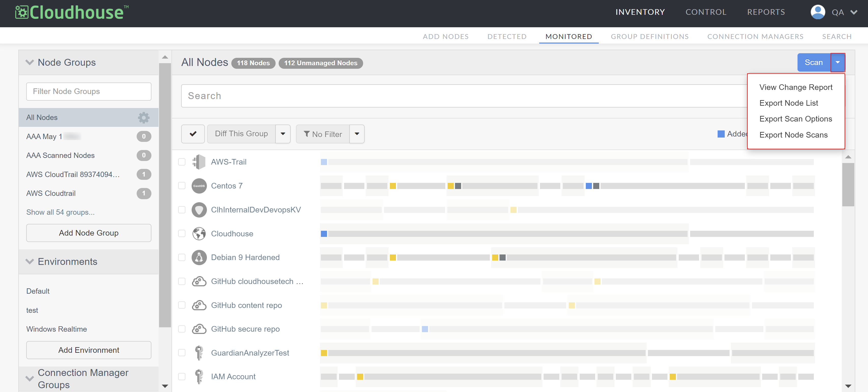Switch to the Reports top menu
This screenshot has width=868, height=392.
tap(766, 12)
